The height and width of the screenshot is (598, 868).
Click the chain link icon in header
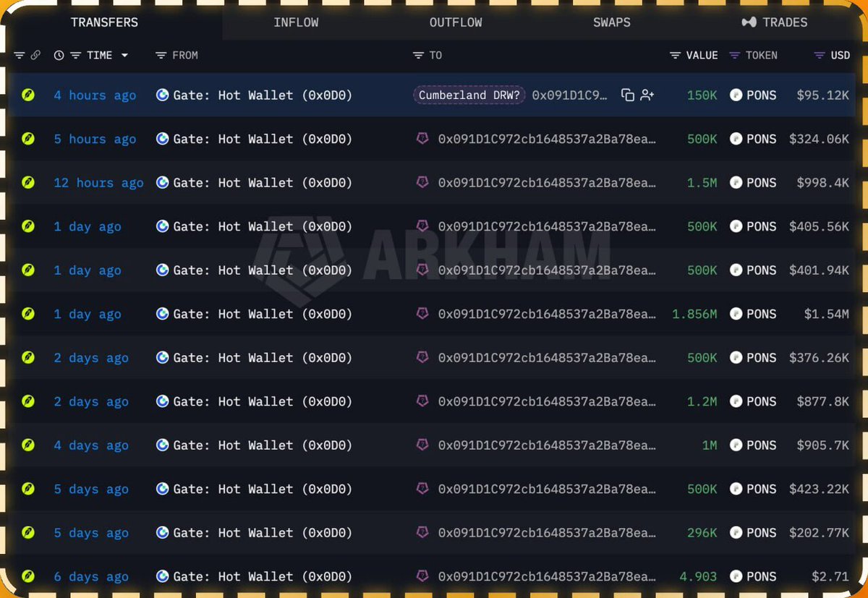[35, 55]
